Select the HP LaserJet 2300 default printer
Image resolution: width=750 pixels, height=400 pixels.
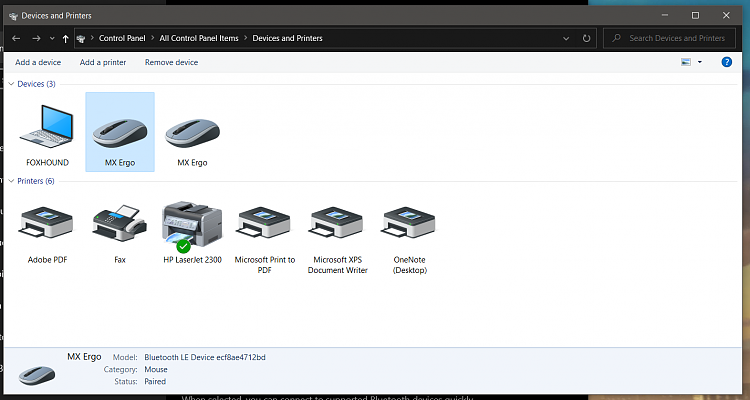pos(192,226)
